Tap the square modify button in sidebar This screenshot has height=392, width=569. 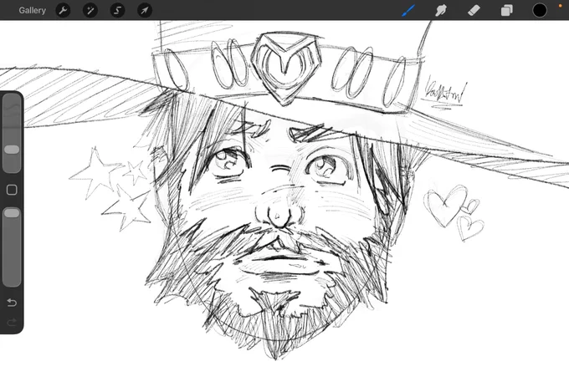click(12, 190)
